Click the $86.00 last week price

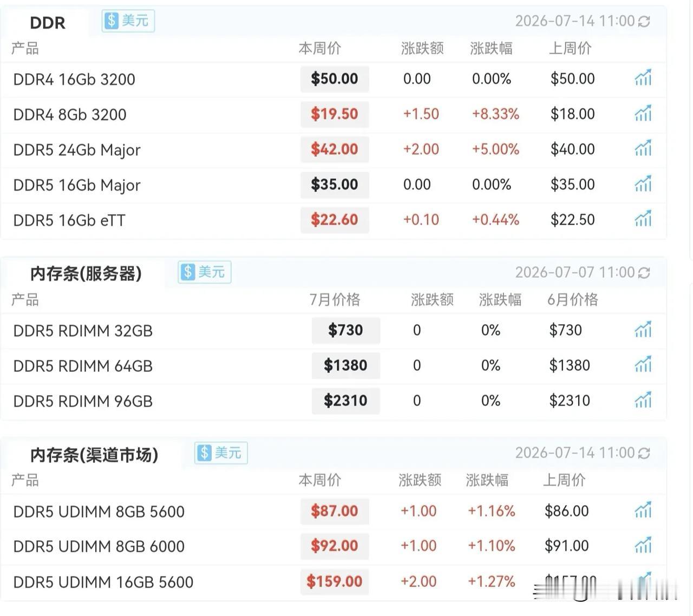pyautogui.click(x=566, y=511)
